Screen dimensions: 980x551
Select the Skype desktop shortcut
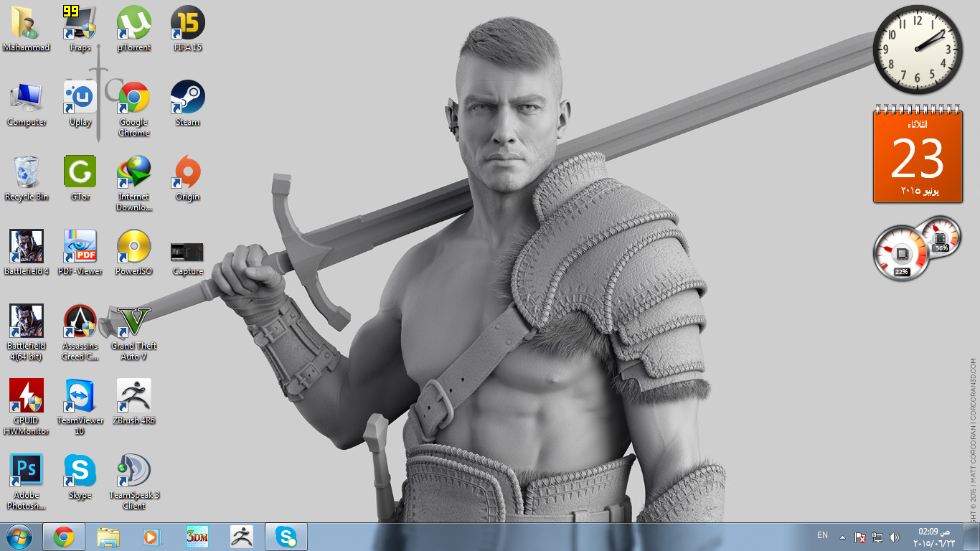80,477
